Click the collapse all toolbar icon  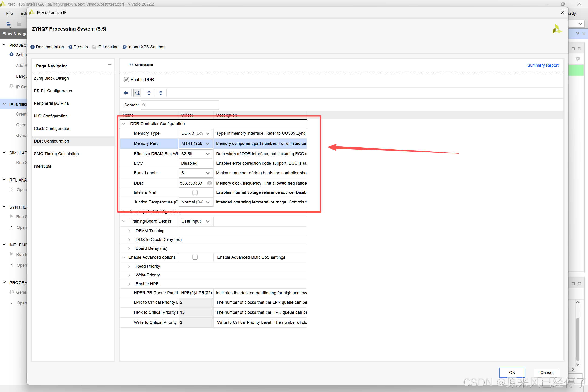point(149,93)
